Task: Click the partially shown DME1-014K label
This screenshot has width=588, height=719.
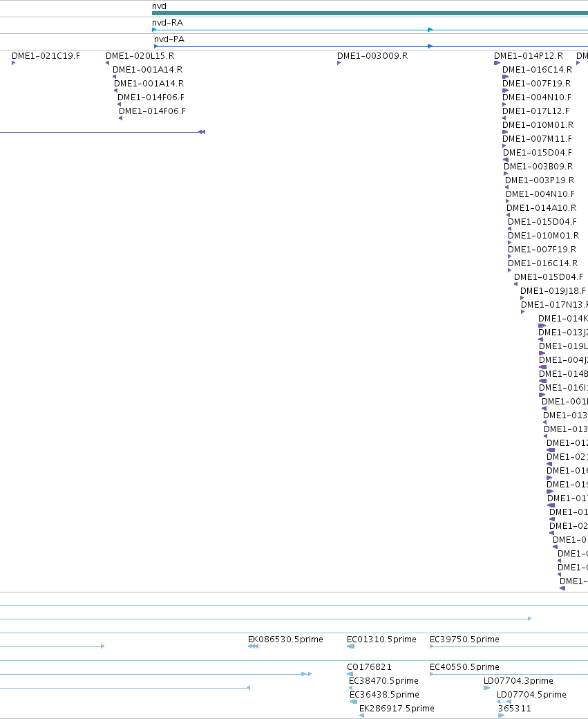Action: tap(563, 318)
